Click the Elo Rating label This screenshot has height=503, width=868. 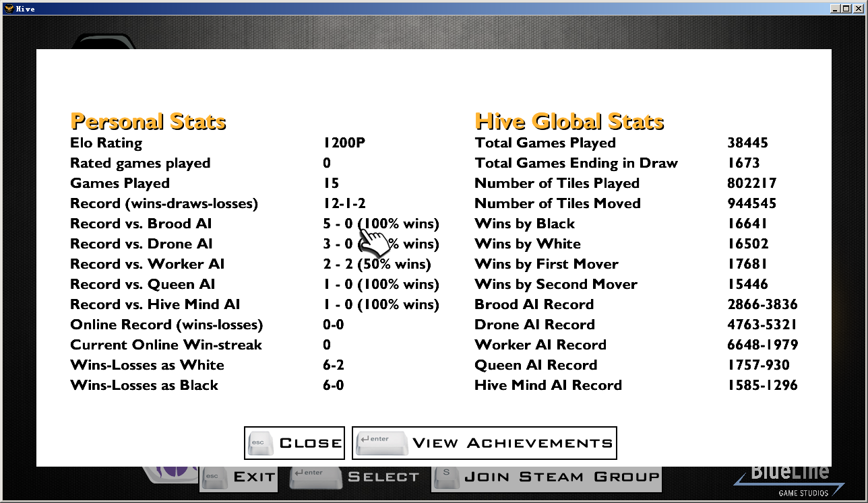[x=106, y=143]
